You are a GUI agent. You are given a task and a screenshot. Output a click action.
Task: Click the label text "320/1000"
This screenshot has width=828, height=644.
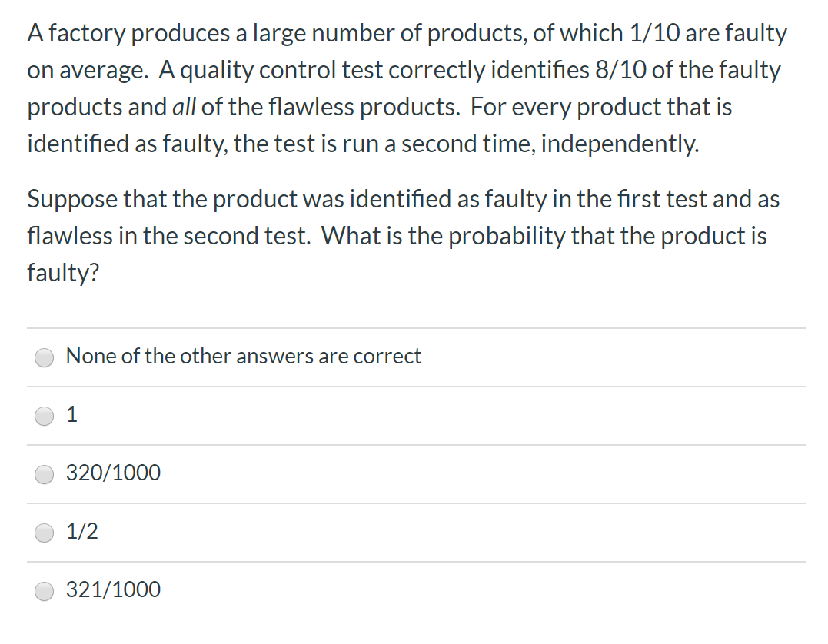[113, 473]
